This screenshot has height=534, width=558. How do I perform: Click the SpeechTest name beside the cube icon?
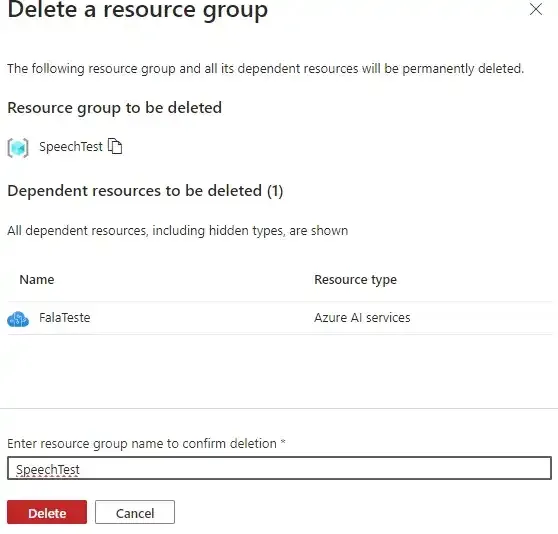(71, 147)
